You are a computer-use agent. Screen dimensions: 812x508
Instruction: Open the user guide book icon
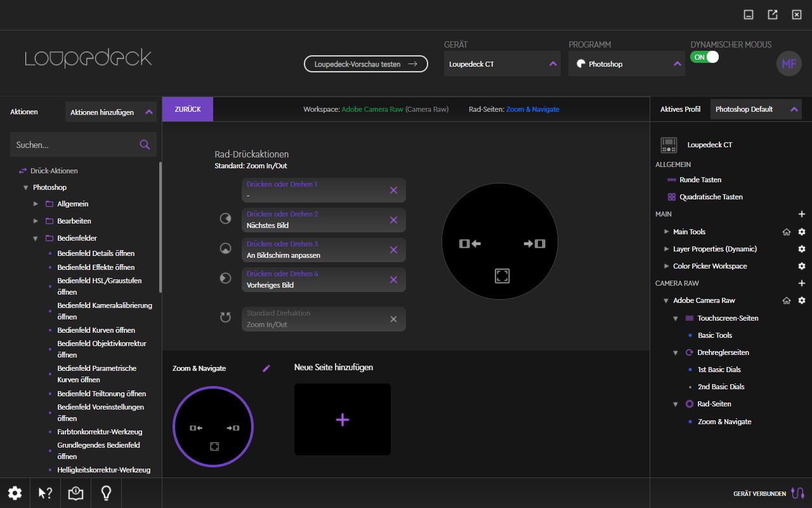tap(75, 493)
